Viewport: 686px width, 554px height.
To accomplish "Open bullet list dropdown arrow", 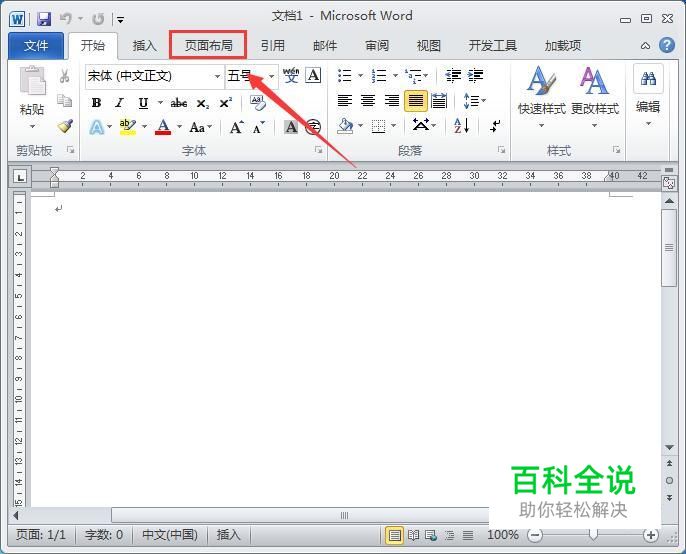I will point(361,75).
